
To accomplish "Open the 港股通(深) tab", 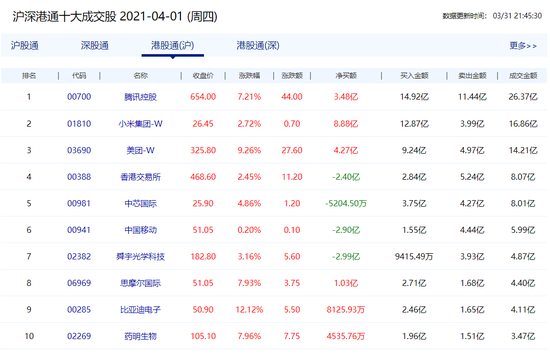I will tap(258, 46).
